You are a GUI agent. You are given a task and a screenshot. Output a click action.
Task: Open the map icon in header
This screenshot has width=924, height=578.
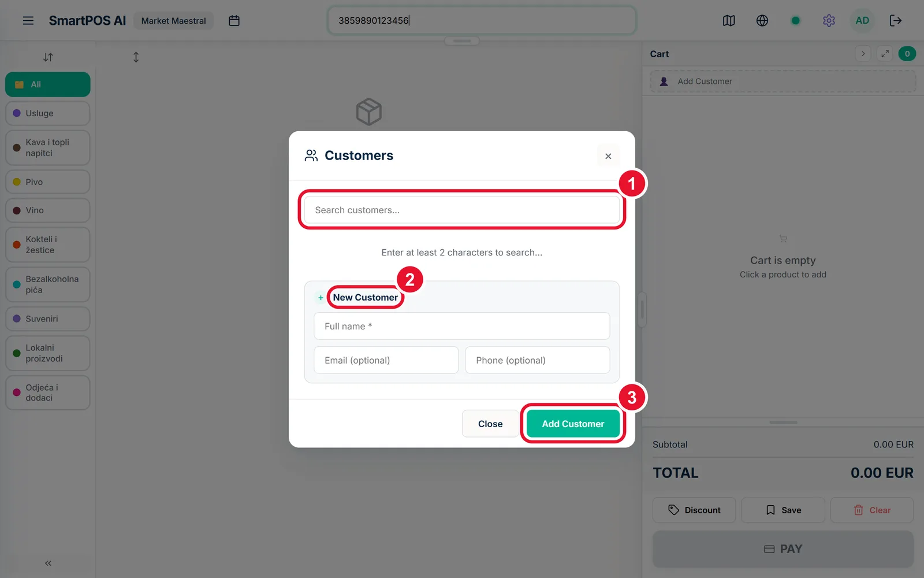[729, 21]
